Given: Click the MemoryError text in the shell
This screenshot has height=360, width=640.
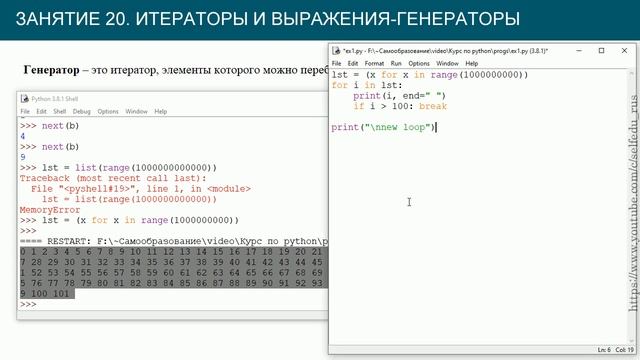Looking at the screenshot, I should coord(50,210).
